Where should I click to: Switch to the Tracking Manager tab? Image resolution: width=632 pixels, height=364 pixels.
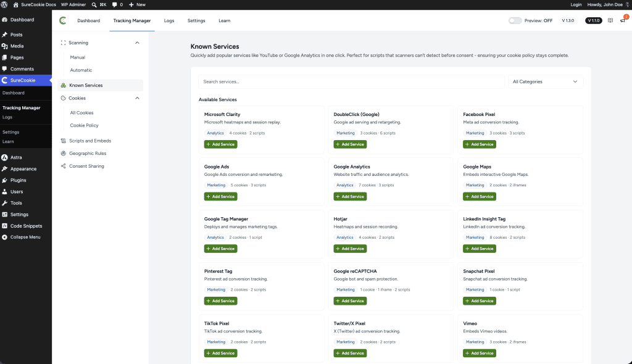tap(132, 20)
